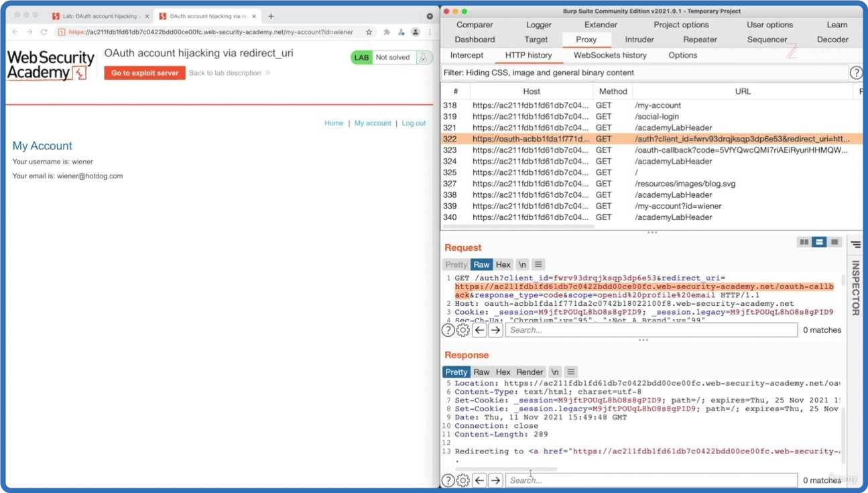
Task: Open the Inspector panel menu icon
Action: [856, 245]
